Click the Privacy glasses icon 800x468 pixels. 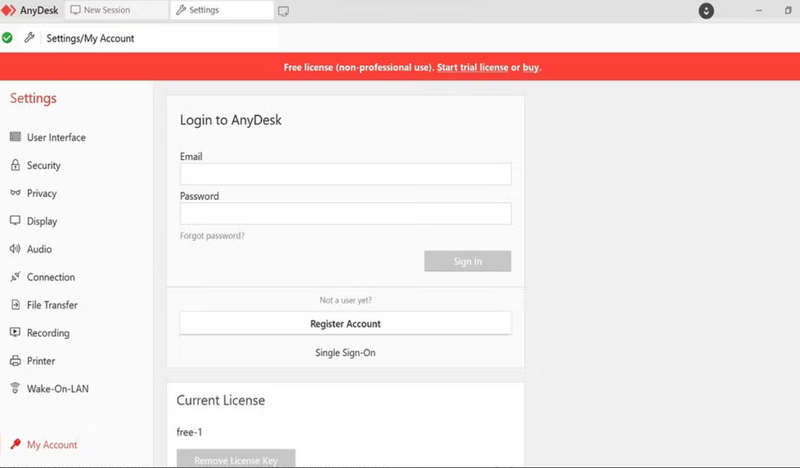coord(15,193)
